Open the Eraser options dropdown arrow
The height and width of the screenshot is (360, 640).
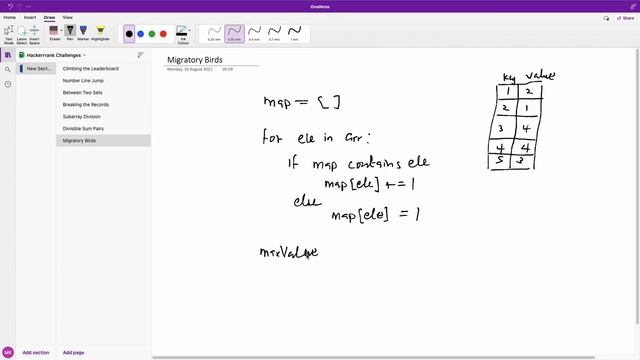[x=62, y=31]
